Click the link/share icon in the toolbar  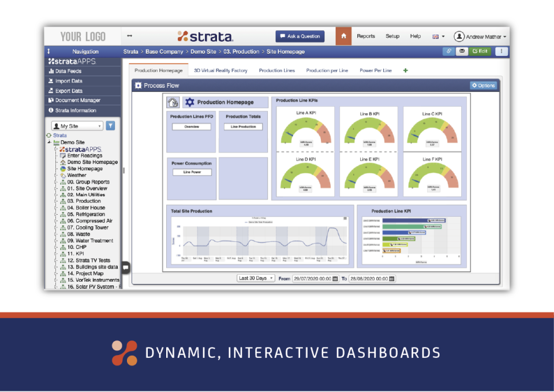pos(448,51)
